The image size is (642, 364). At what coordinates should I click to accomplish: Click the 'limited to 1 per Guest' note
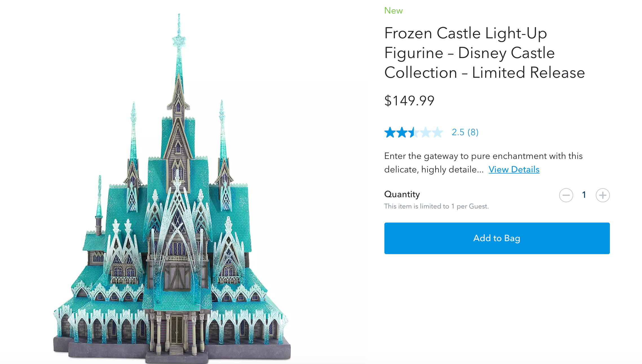point(436,207)
